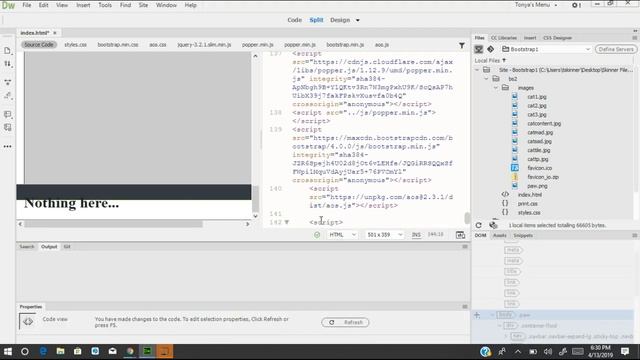Image resolution: width=640 pixels, height=360 pixels.
Task: Open jquery-3.2.1.slim.min.js related file
Action: [x=204, y=44]
